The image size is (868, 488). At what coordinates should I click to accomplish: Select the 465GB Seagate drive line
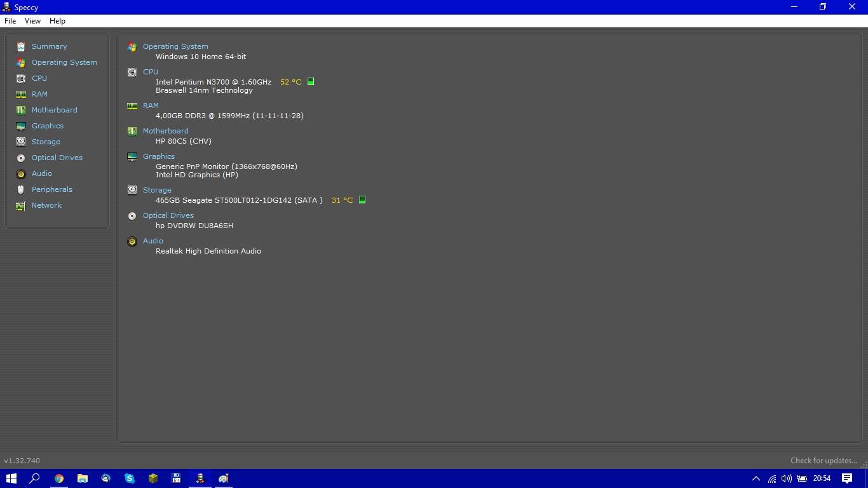239,200
